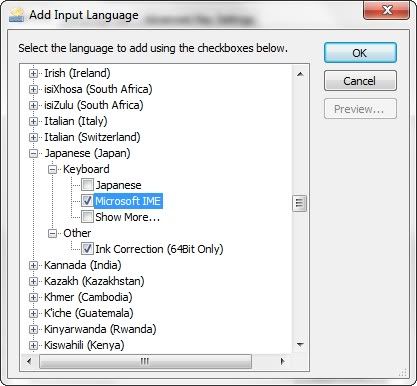Click the Add Input Language title bar icon
This screenshot has height=386, width=417.
[16, 15]
